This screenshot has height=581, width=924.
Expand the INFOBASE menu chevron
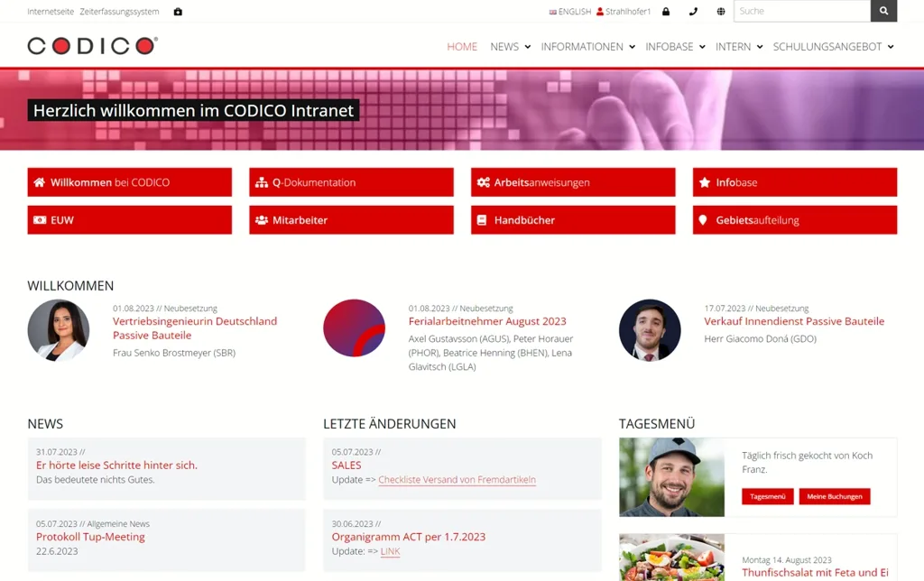(x=702, y=47)
